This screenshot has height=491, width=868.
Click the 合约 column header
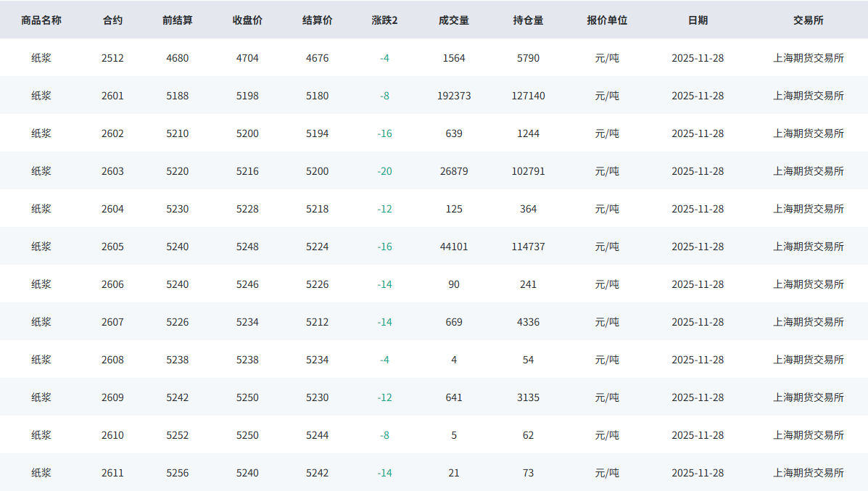(x=112, y=20)
